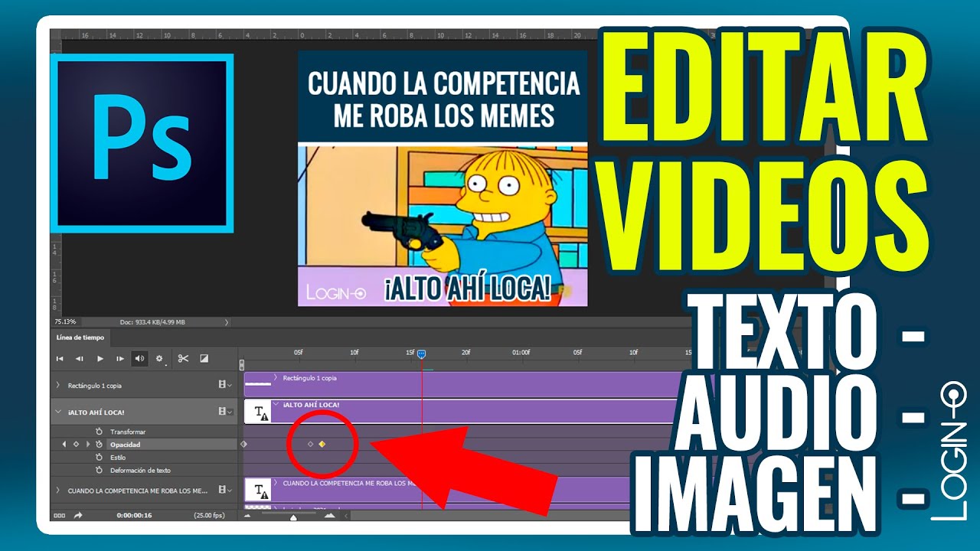
Task: Go to first frame in timeline
Action: point(60,358)
